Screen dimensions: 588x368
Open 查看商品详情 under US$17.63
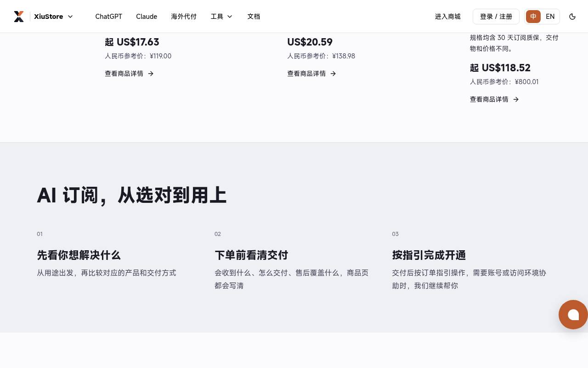[x=129, y=74]
